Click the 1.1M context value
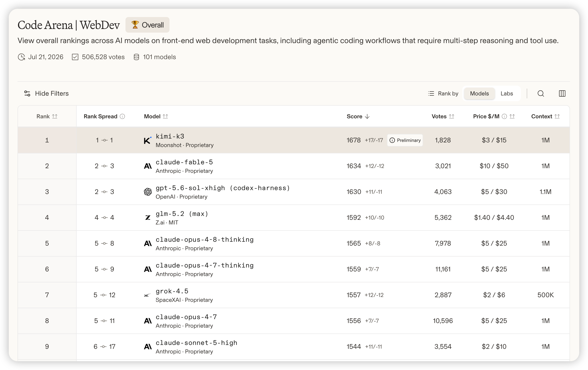The height and width of the screenshot is (370, 588). tap(545, 192)
